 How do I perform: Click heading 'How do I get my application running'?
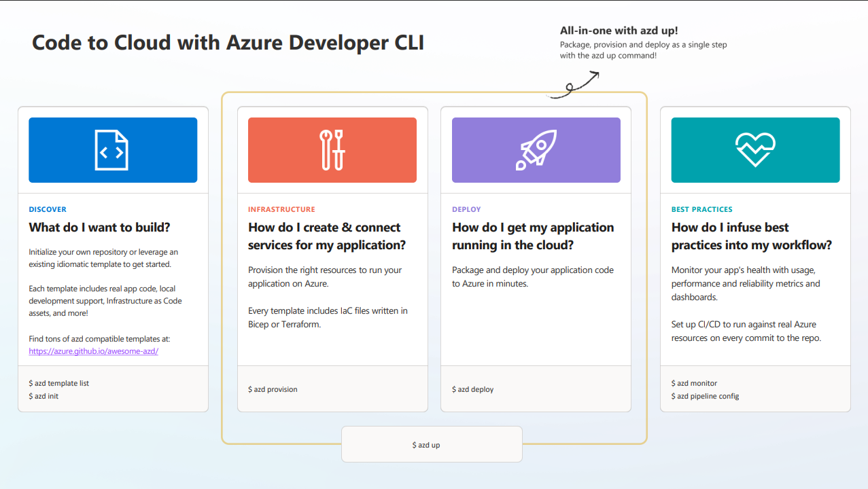pos(533,236)
